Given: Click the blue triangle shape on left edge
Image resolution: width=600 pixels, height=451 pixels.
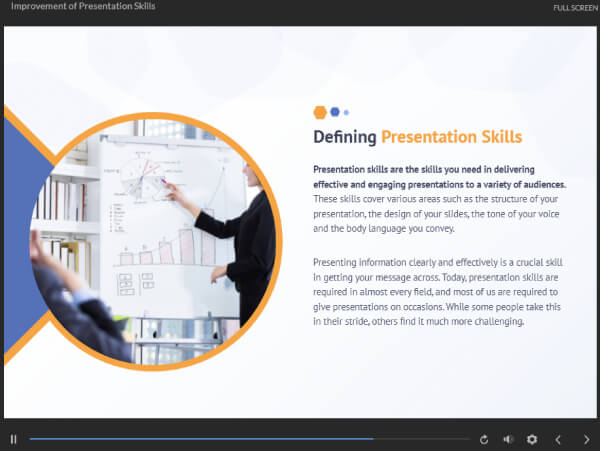Looking at the screenshot, I should (x=18, y=240).
